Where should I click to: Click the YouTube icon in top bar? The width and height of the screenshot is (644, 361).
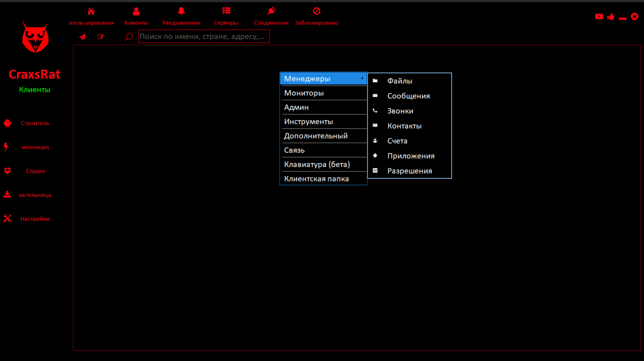(599, 16)
